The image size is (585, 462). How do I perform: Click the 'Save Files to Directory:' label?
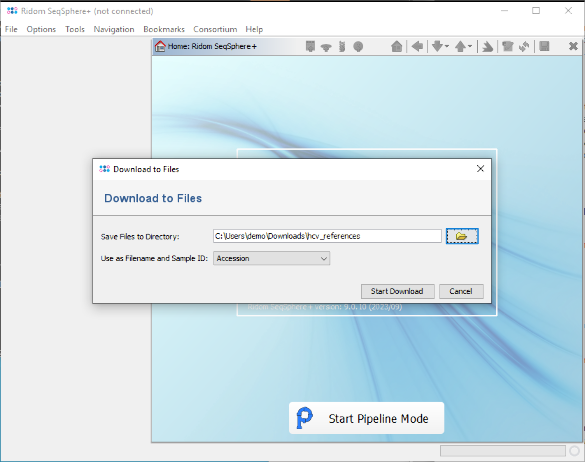140,237
